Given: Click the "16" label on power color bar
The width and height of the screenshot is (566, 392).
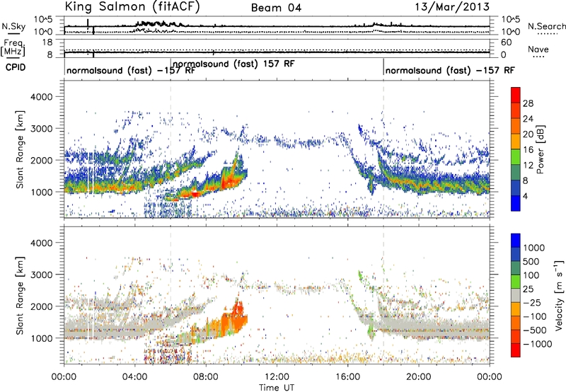Looking at the screenshot, I should point(528,150).
